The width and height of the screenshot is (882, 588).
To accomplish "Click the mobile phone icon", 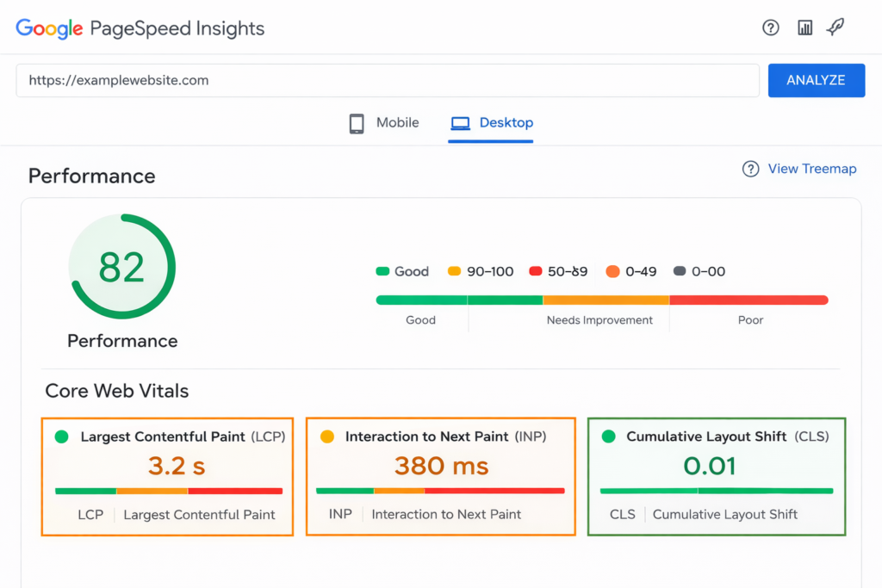I will tap(357, 122).
